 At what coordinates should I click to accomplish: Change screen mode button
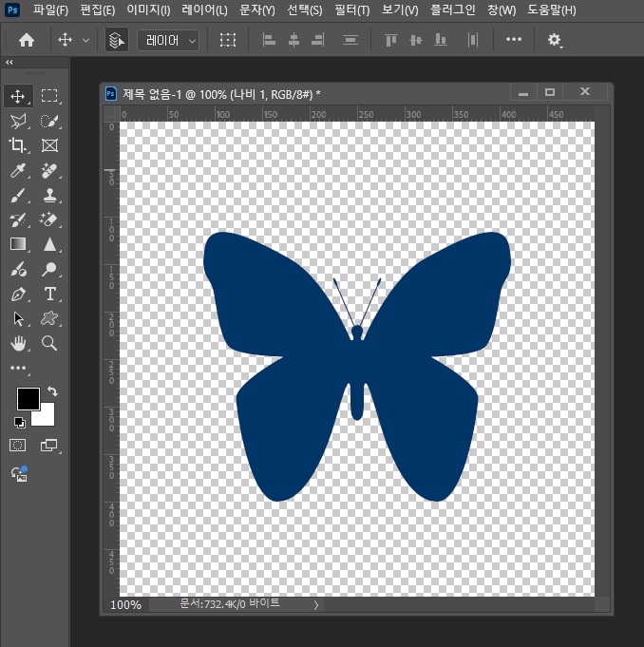[49, 446]
